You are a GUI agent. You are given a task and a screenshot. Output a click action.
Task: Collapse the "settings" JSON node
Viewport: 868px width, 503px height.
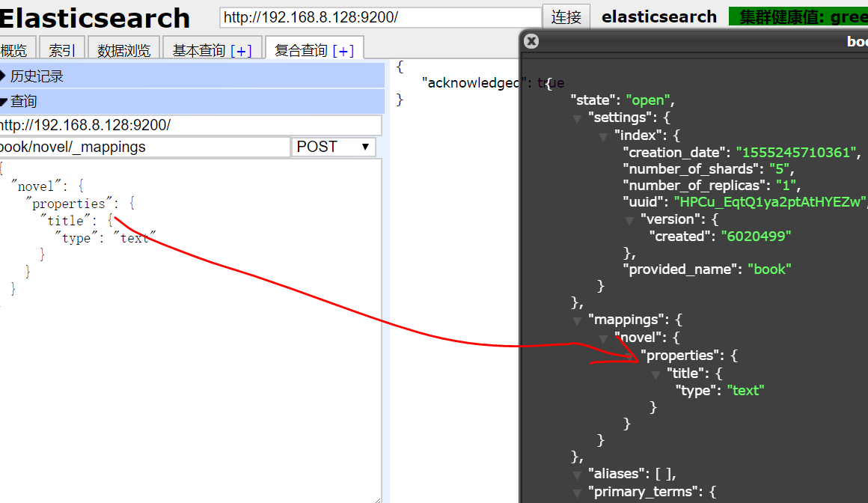(577, 118)
